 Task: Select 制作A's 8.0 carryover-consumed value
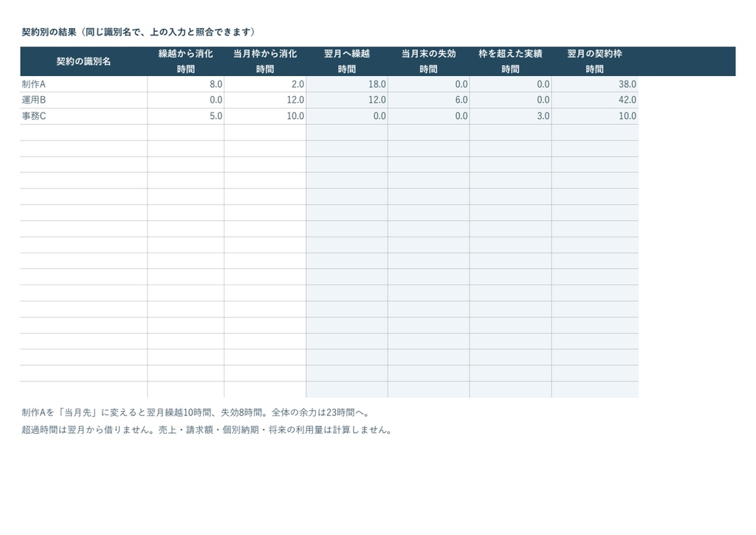click(x=185, y=84)
